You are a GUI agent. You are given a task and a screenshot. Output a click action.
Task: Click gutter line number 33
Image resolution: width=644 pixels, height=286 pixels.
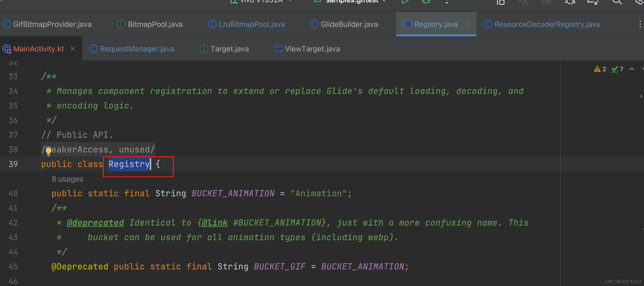(x=13, y=76)
